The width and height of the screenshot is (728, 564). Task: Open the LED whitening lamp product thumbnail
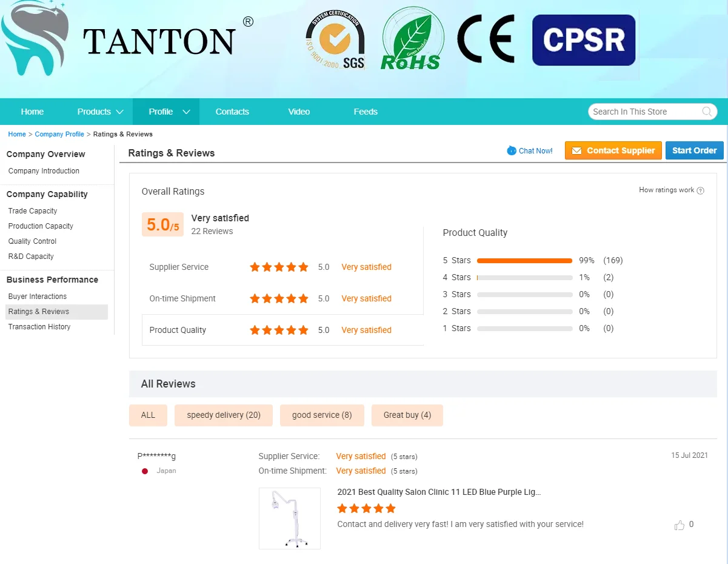(289, 519)
